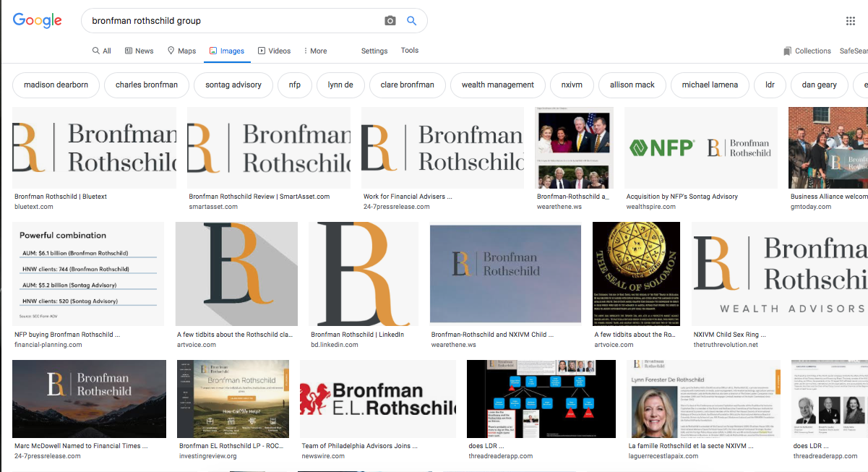
Task: Filter by sontag advisory chip
Action: (233, 85)
